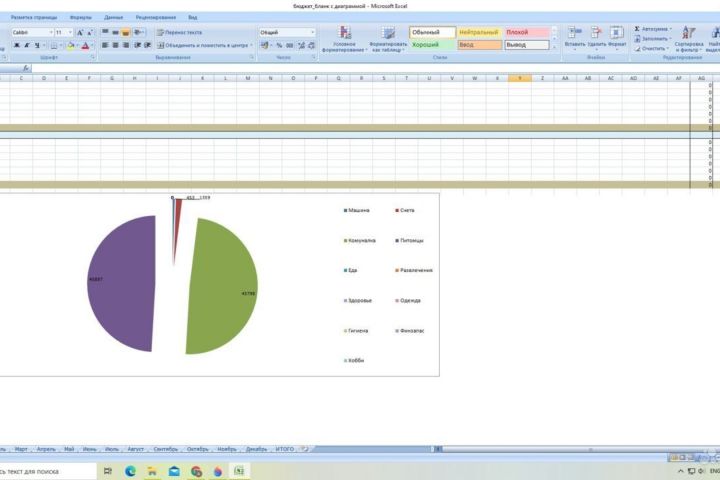Open the Общий number format dropdown
The height and width of the screenshot is (480, 720).
pos(313,33)
